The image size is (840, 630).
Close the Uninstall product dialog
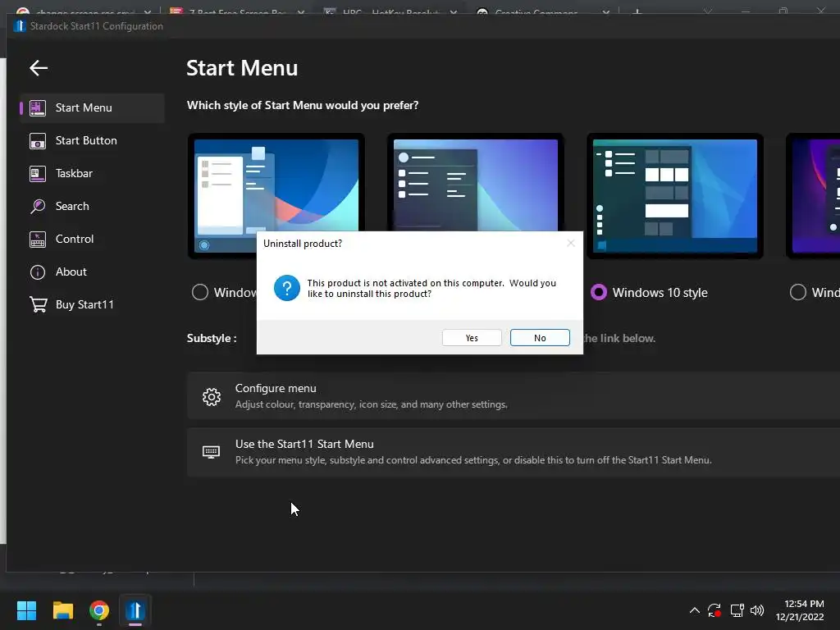coord(571,243)
